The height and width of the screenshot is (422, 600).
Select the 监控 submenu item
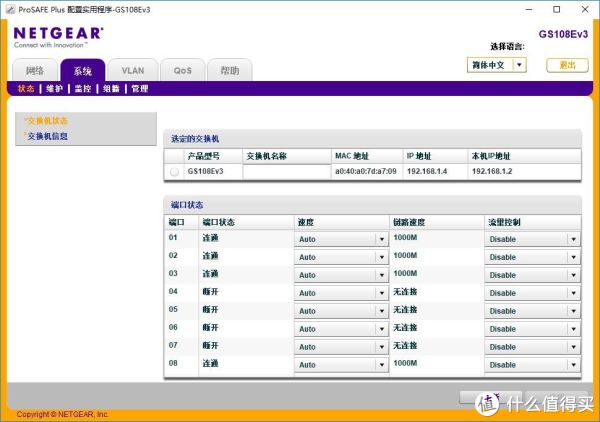coord(83,89)
